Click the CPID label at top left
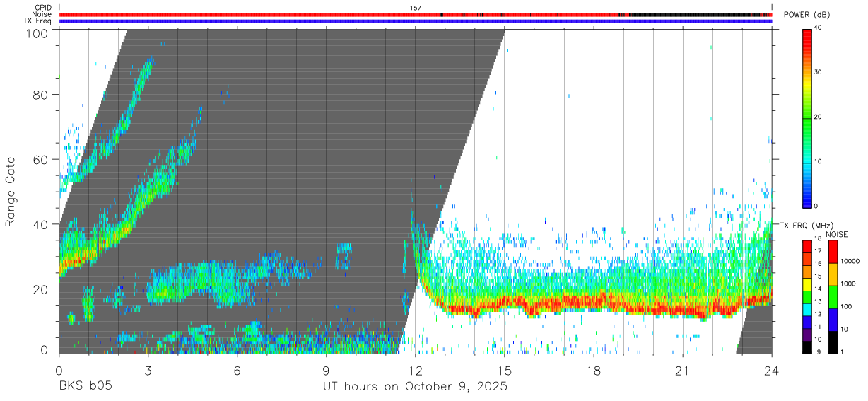Screen dimensions: 868x401 (x=42, y=7)
